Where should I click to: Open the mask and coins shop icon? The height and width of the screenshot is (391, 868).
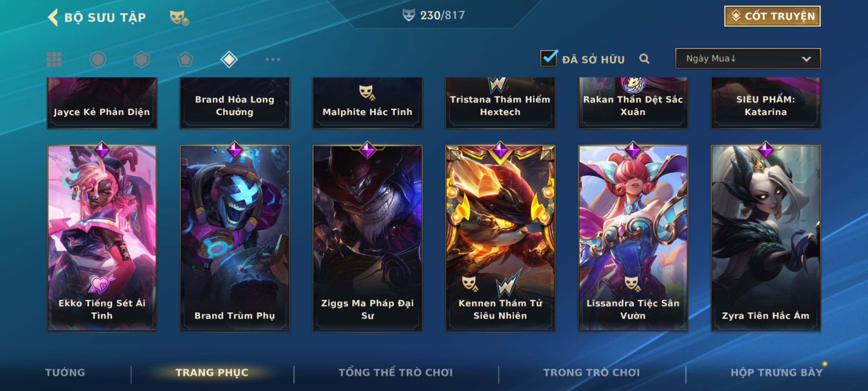coord(179,18)
